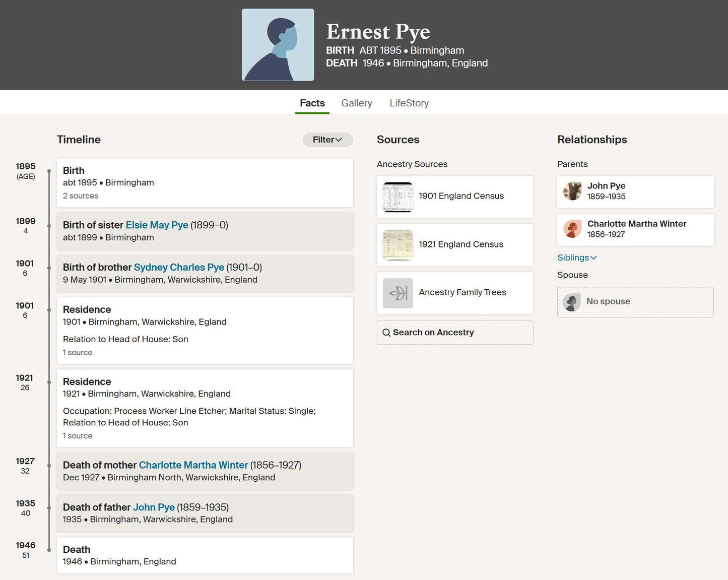
Task: Click John Pye's avatar photo
Action: [x=572, y=191]
